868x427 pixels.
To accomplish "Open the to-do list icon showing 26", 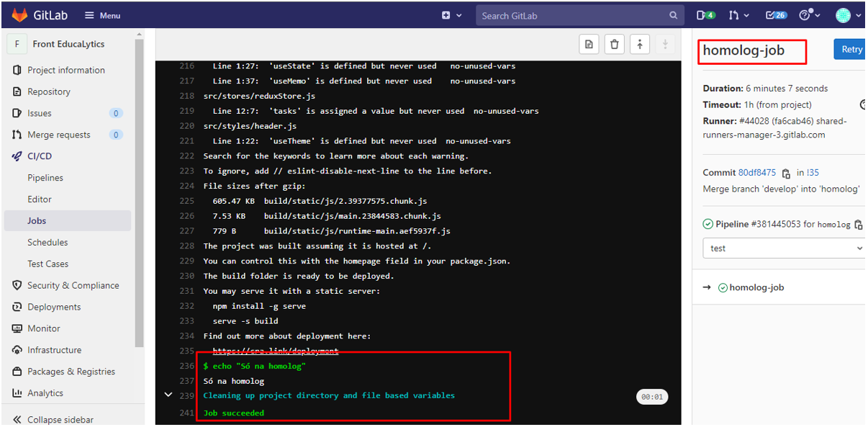I will tap(776, 15).
